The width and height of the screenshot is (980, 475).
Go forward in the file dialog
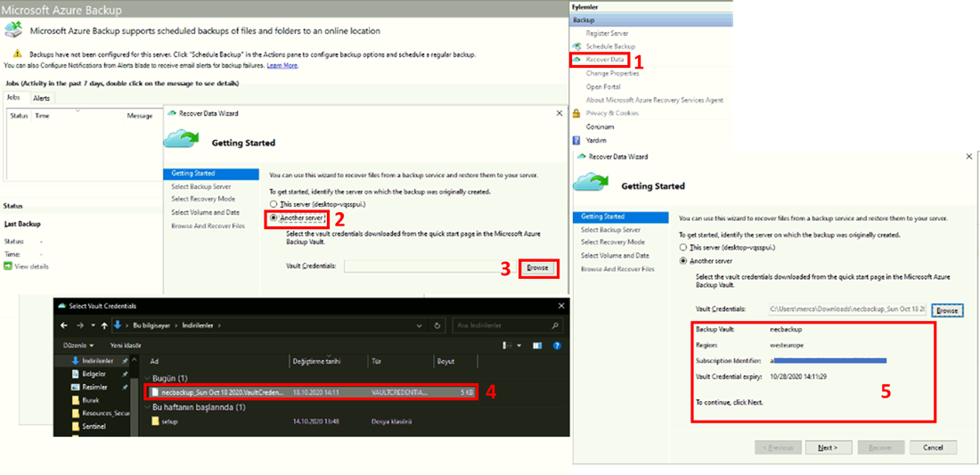tap(79, 325)
